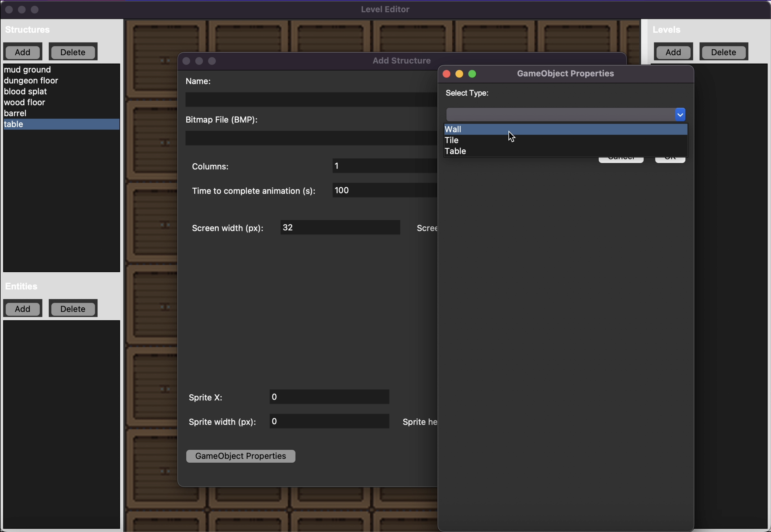Edit the Time to complete animation value

tap(383, 190)
